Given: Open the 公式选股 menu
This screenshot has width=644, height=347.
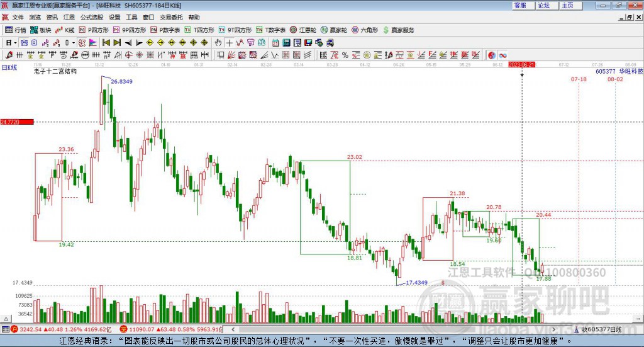Looking at the screenshot, I should click(x=92, y=17).
